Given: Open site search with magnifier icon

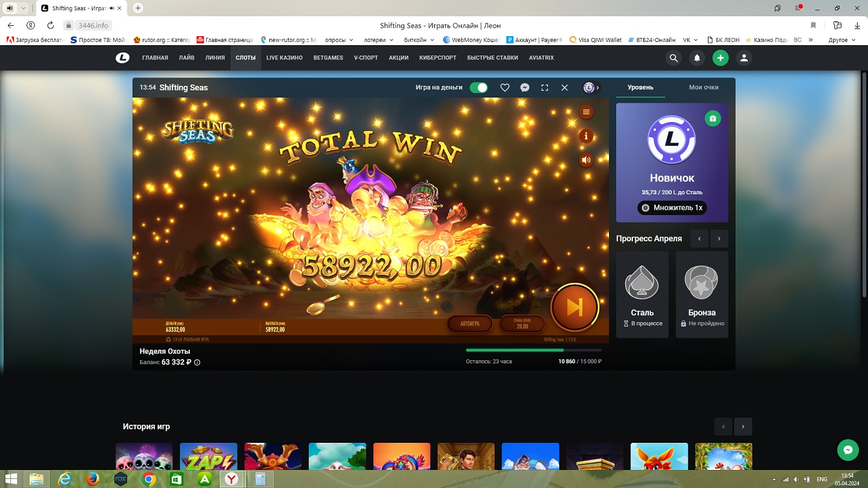Looking at the screenshot, I should pyautogui.click(x=674, y=58).
